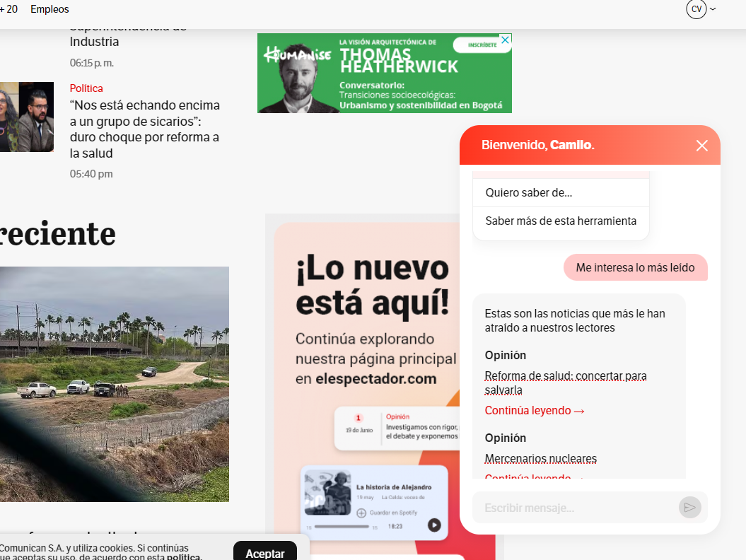Image resolution: width=746 pixels, height=560 pixels.
Task: Click the send message arrow icon
Action: click(x=690, y=508)
